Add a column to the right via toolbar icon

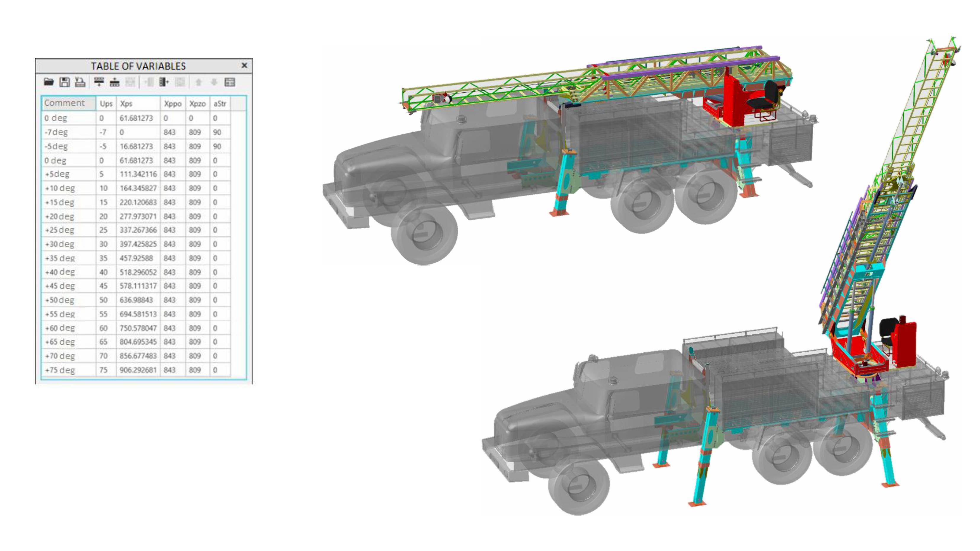click(x=164, y=82)
